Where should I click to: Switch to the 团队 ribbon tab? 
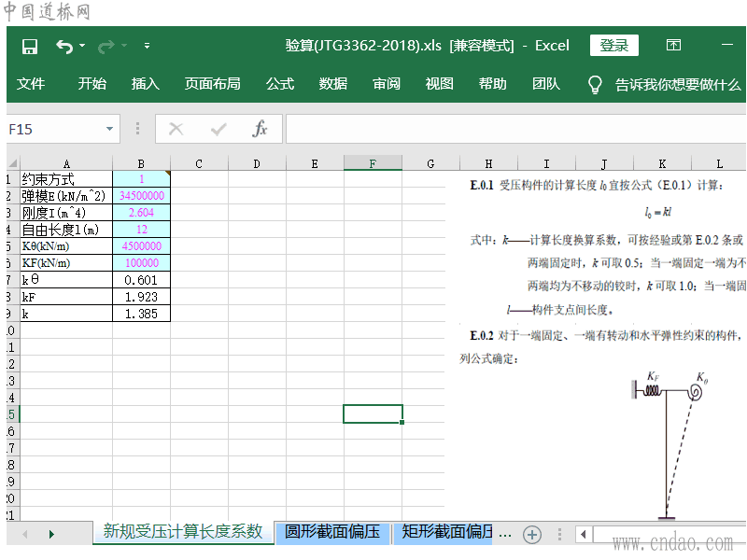pyautogui.click(x=546, y=84)
